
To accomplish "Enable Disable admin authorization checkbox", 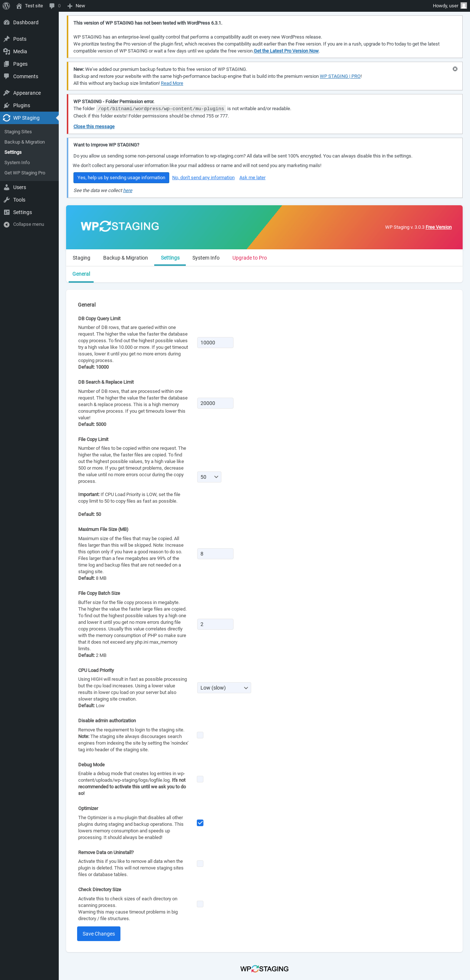I will [200, 735].
